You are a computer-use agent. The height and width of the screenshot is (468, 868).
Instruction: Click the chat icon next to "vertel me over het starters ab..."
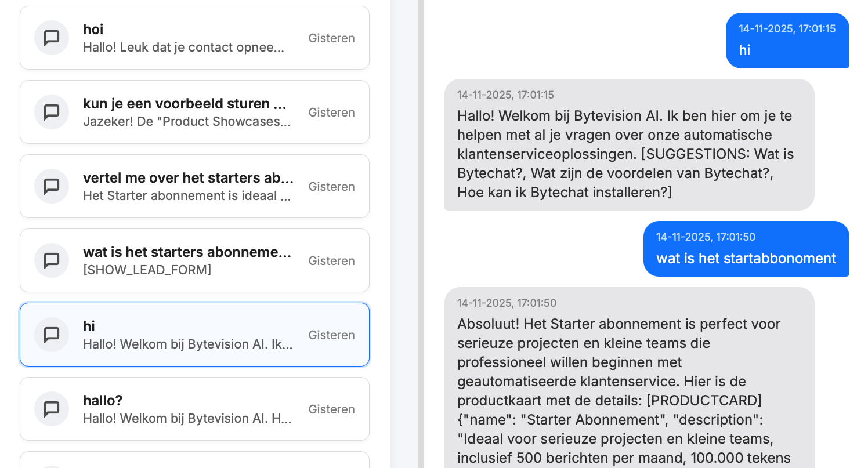click(x=52, y=186)
